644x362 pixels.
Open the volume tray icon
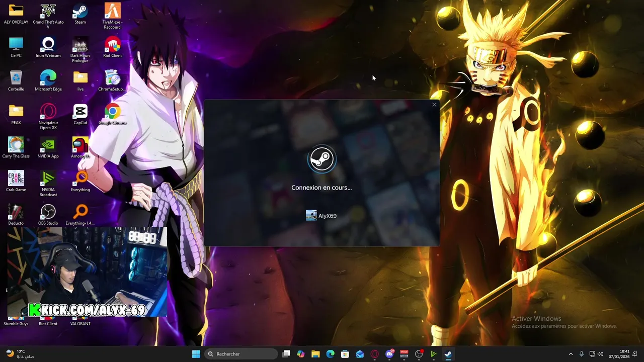coord(600,354)
